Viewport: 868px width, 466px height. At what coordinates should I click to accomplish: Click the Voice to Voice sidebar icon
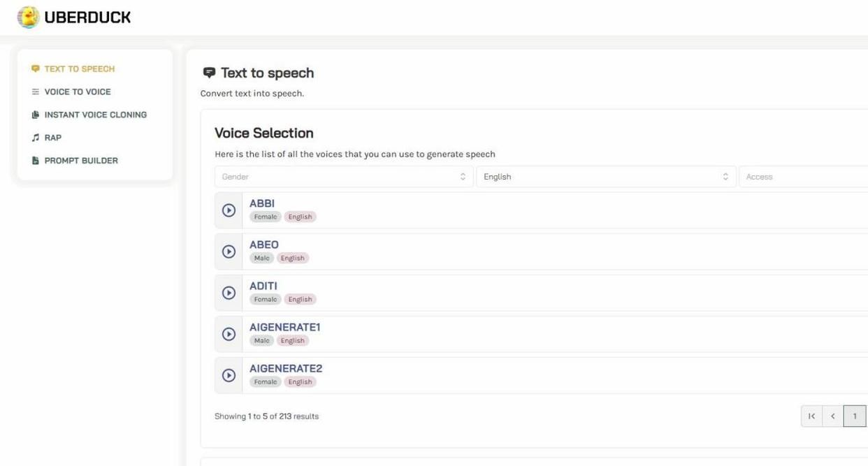36,92
